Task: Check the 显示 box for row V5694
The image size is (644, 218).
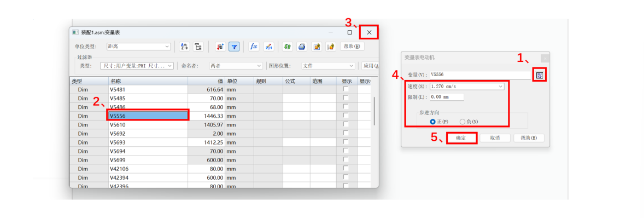Action: (346, 151)
